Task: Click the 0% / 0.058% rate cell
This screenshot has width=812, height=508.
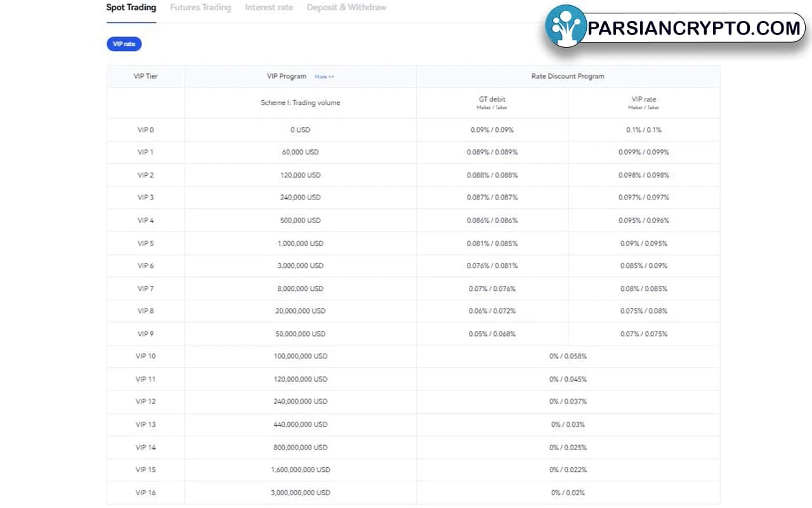Action: tap(568, 356)
